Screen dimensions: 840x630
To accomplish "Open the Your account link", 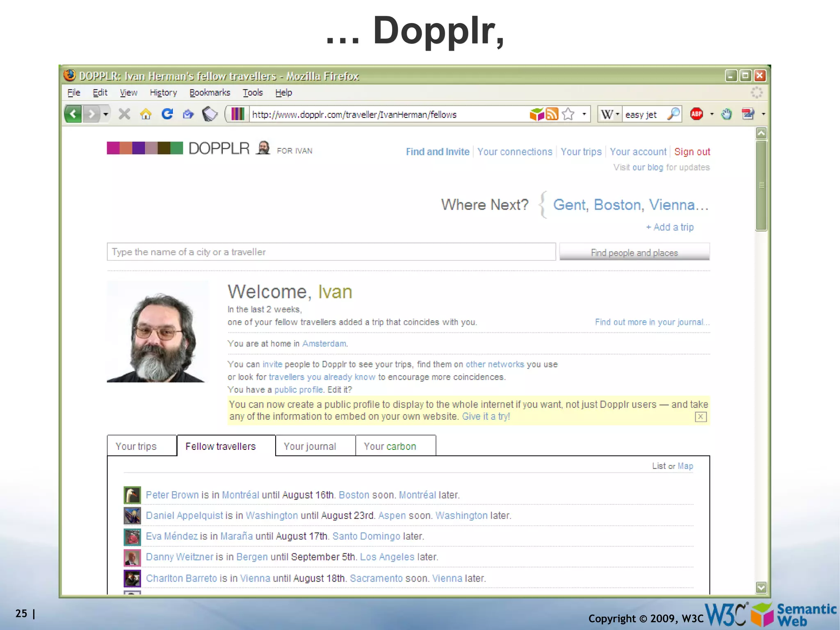I will coord(638,152).
